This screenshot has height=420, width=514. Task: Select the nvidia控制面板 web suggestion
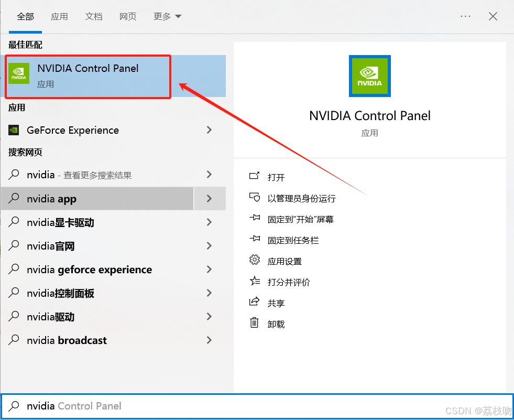click(60, 293)
